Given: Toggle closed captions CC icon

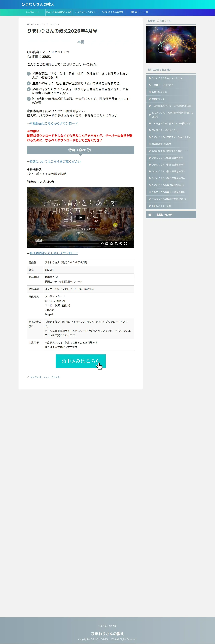Looking at the screenshot, I should 107,243.
